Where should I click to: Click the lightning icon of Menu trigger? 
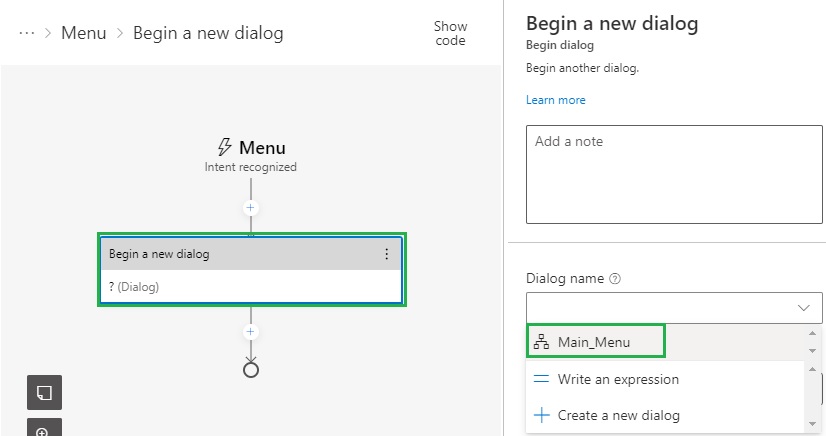coord(225,148)
